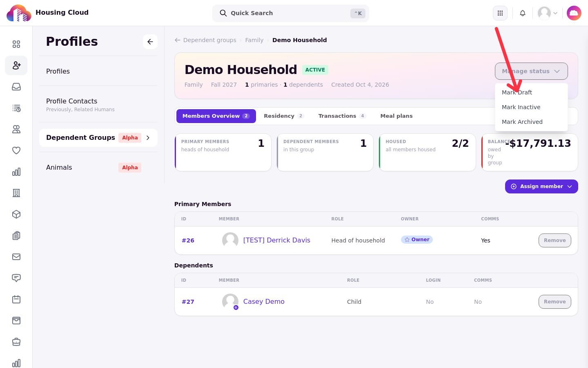Open the briefcase sidebar icon

click(x=16, y=342)
